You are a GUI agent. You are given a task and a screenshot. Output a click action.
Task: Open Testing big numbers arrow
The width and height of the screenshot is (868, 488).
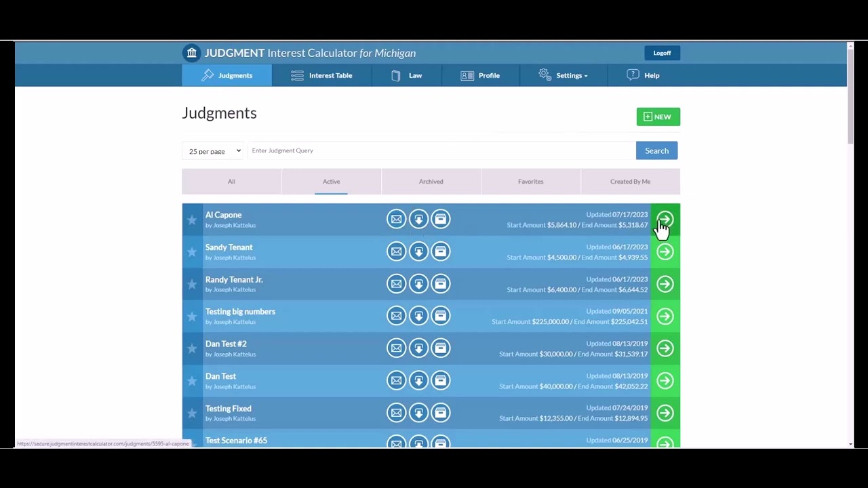click(665, 316)
